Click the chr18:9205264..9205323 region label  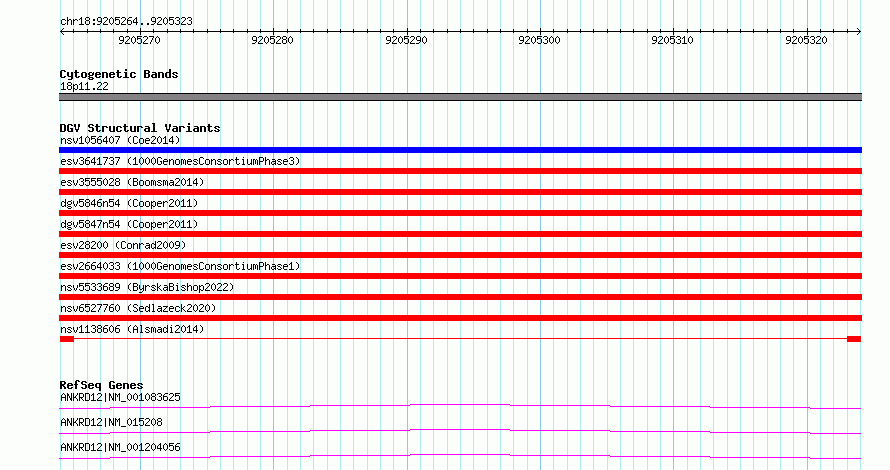[x=126, y=21]
